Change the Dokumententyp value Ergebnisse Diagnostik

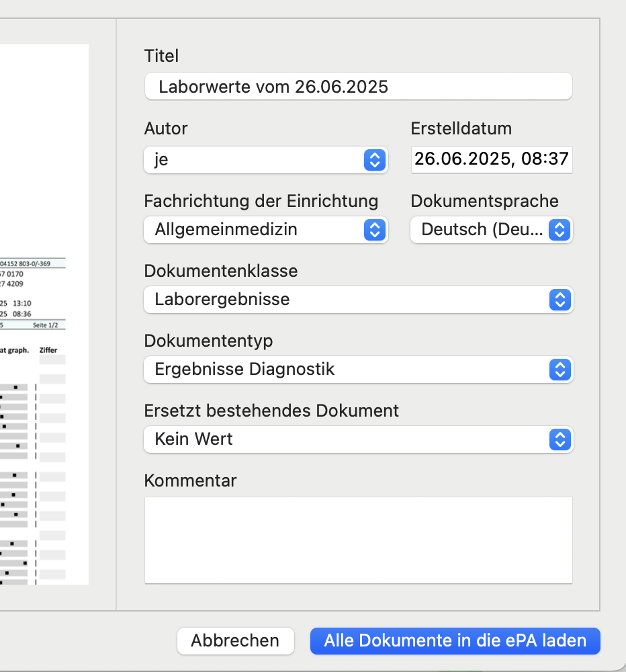(x=358, y=370)
